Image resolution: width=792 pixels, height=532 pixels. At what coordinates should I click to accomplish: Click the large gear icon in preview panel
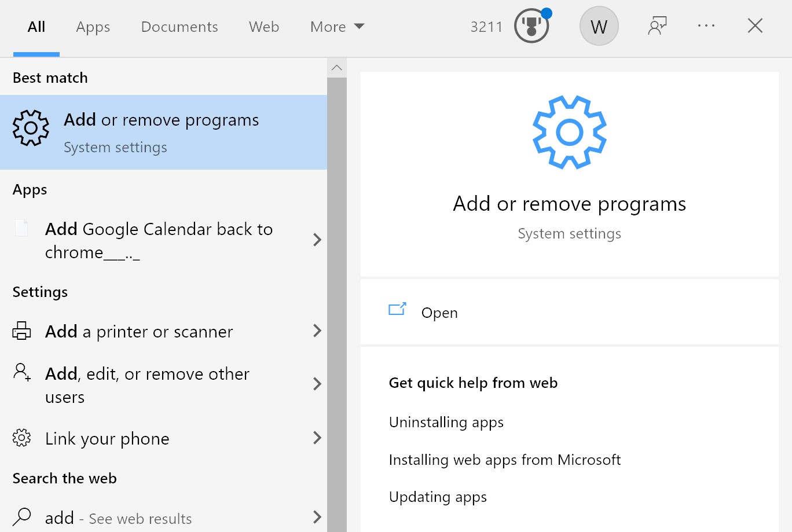569,132
